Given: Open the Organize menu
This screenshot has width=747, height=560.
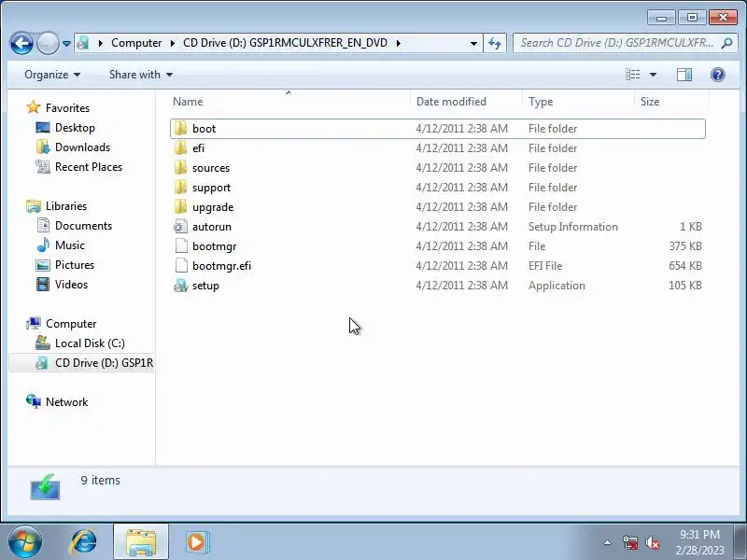Looking at the screenshot, I should 52,75.
